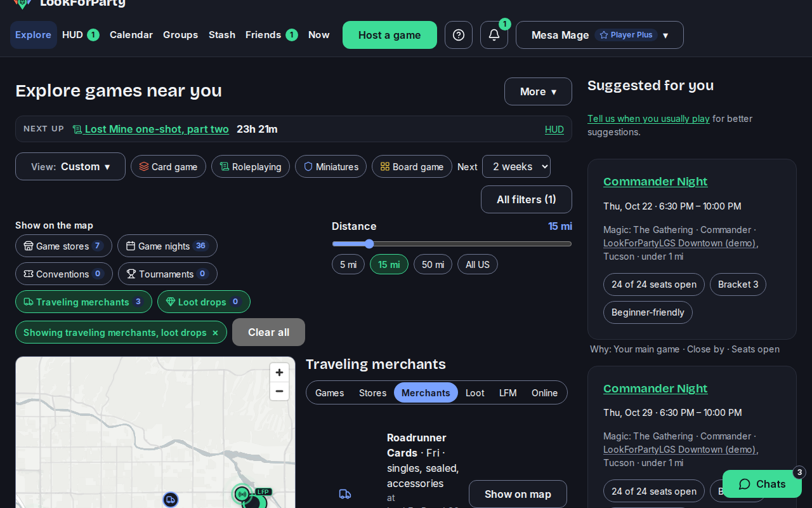Image resolution: width=812 pixels, height=508 pixels.
Task: Open the Mesa Mage account menu
Action: pyautogui.click(x=599, y=35)
